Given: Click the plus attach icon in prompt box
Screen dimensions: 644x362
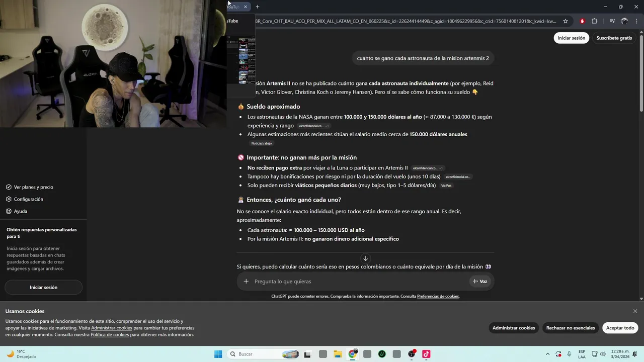Looking at the screenshot, I should (246, 282).
